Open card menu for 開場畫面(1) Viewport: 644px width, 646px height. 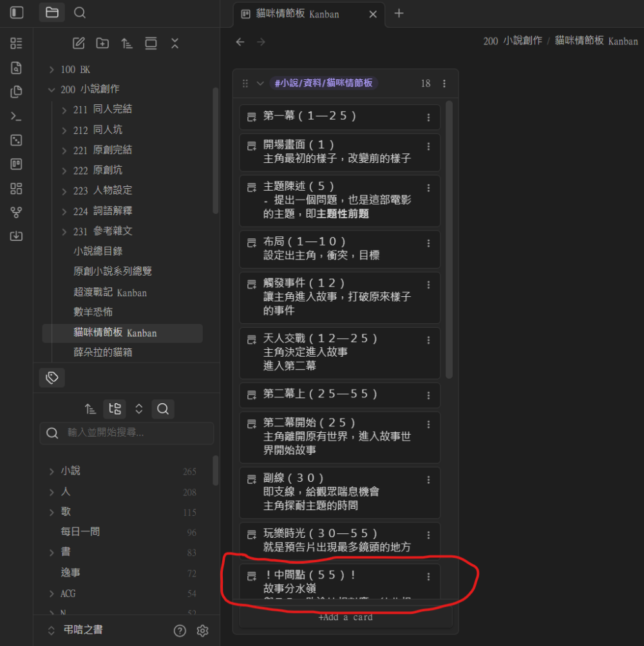[428, 146]
